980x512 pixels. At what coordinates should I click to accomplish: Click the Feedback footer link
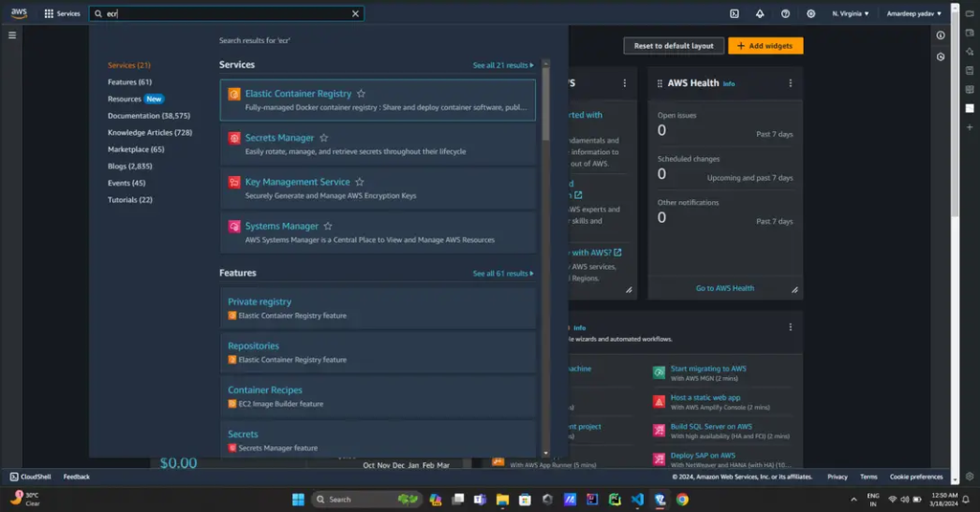[77, 477]
